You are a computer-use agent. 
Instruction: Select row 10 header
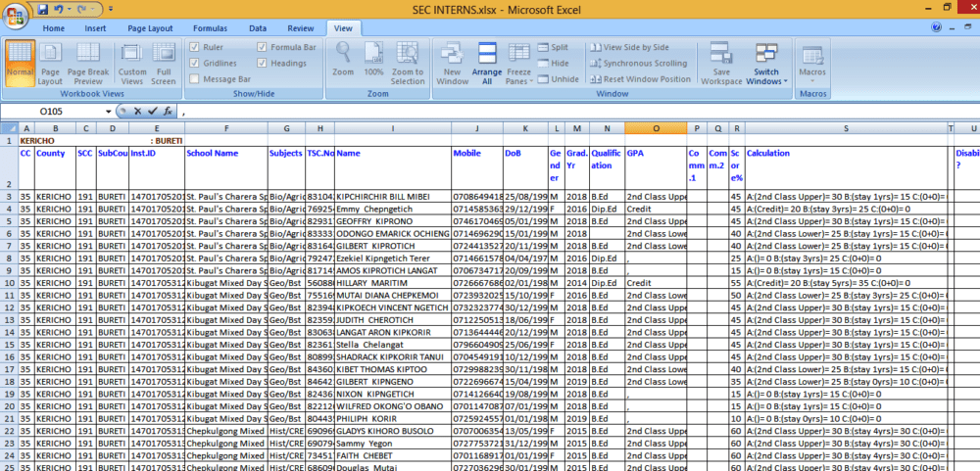tap(9, 284)
